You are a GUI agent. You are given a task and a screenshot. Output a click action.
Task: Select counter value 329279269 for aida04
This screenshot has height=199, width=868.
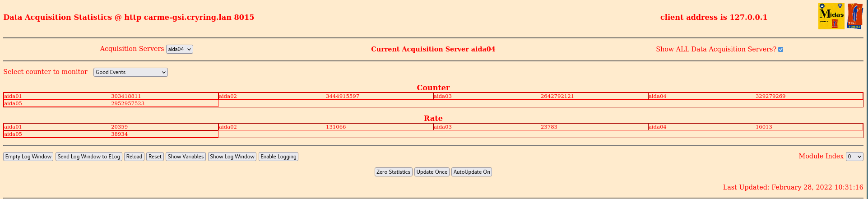(x=771, y=96)
